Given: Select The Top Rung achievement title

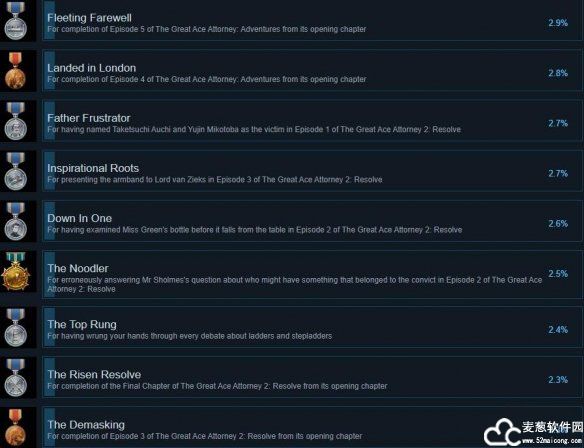Looking at the screenshot, I should [82, 325].
